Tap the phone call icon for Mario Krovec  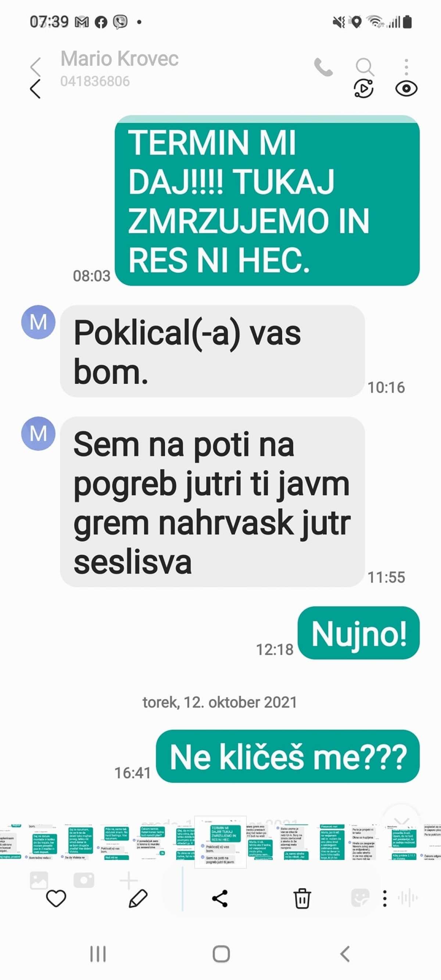click(323, 67)
